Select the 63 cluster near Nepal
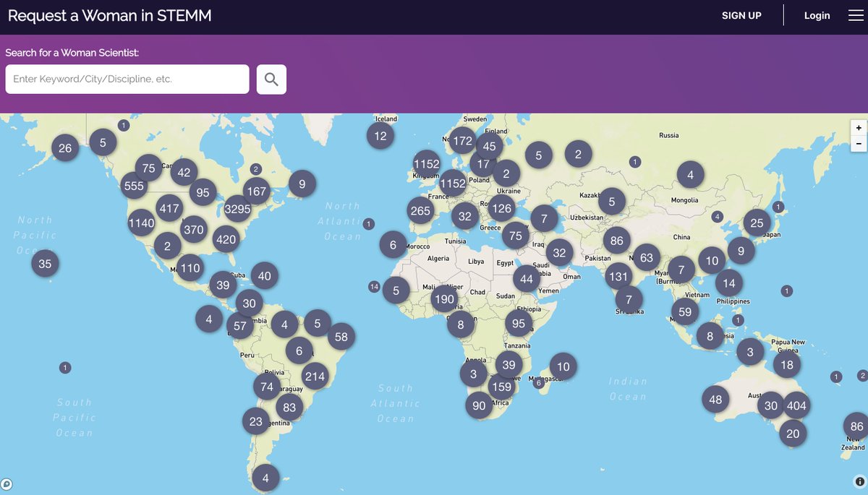The width and height of the screenshot is (868, 495). [647, 257]
